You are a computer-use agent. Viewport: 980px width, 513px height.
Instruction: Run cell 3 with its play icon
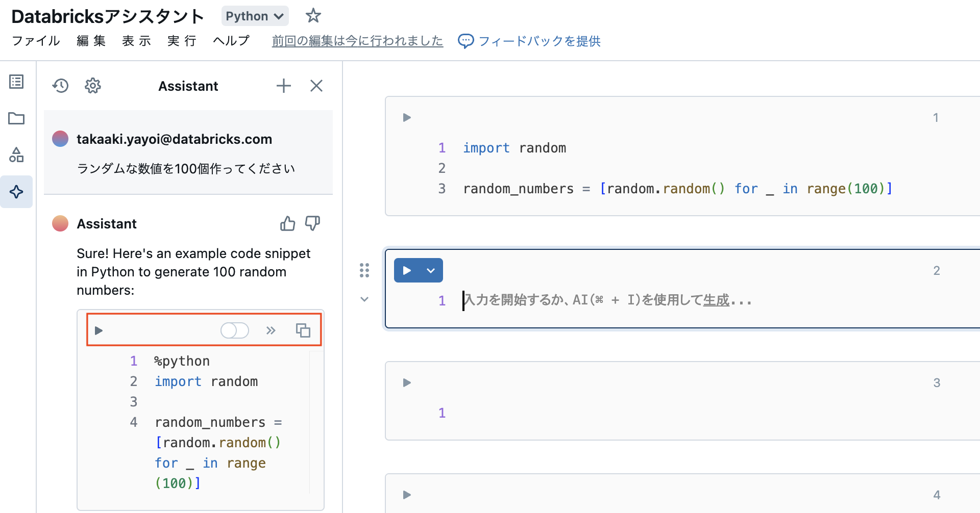point(407,382)
